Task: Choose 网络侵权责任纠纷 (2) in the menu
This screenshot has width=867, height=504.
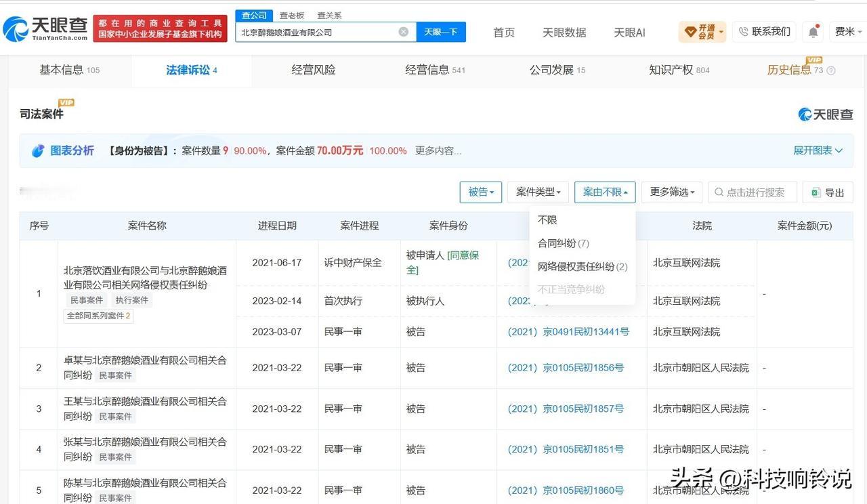Action: click(583, 266)
